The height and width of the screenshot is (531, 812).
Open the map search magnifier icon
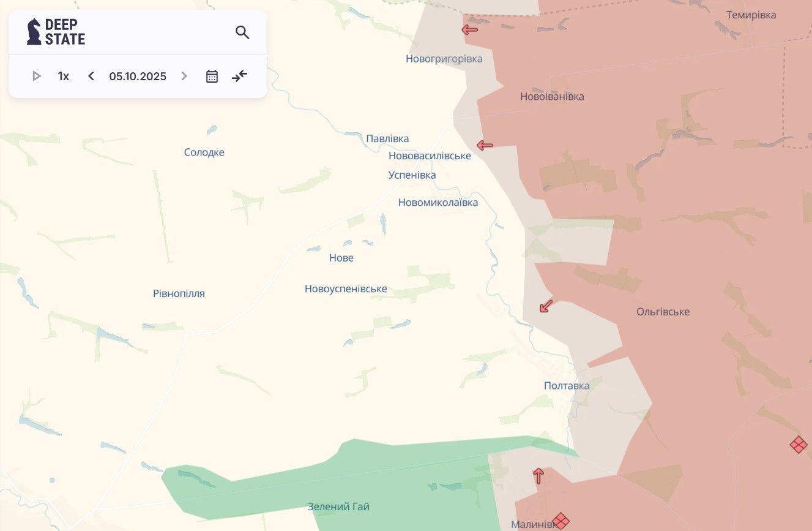242,32
